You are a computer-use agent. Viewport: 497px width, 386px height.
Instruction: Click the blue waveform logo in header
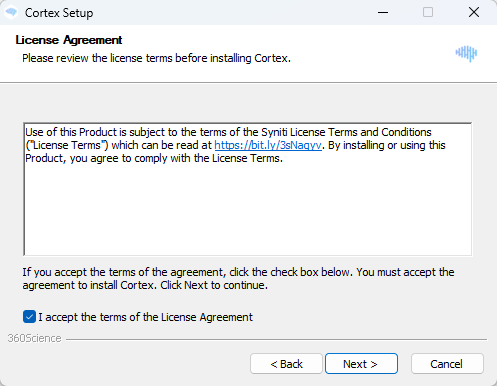point(466,53)
